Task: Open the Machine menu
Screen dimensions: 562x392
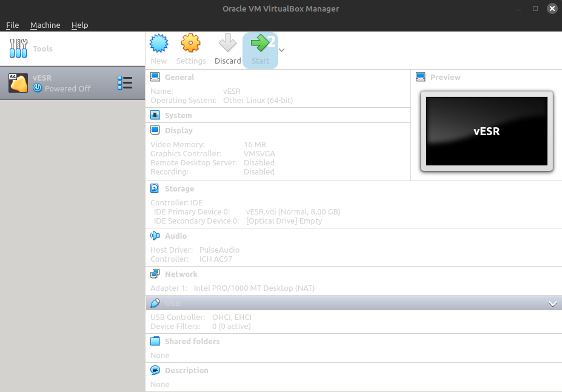Action: pos(45,25)
